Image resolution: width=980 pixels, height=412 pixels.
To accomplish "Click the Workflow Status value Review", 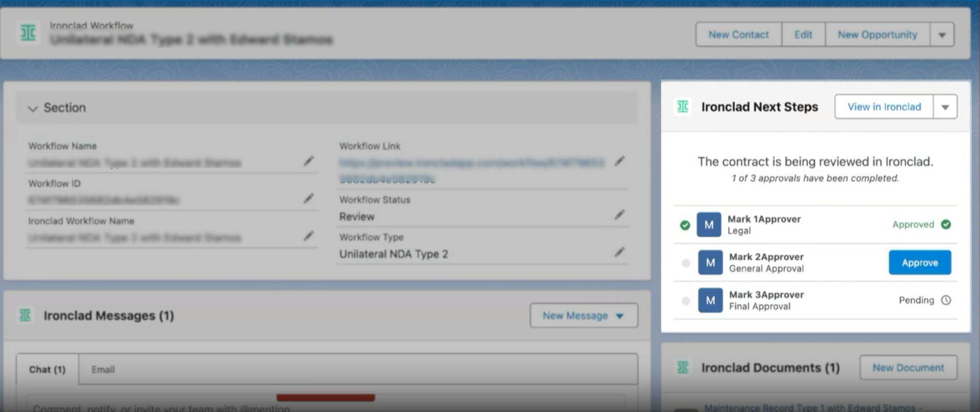I will pos(357,217).
